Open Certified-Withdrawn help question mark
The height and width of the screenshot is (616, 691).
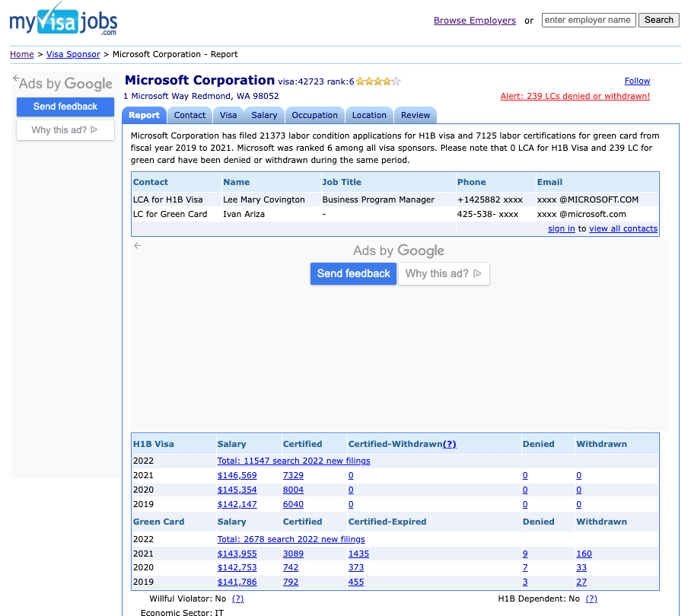pyautogui.click(x=450, y=444)
